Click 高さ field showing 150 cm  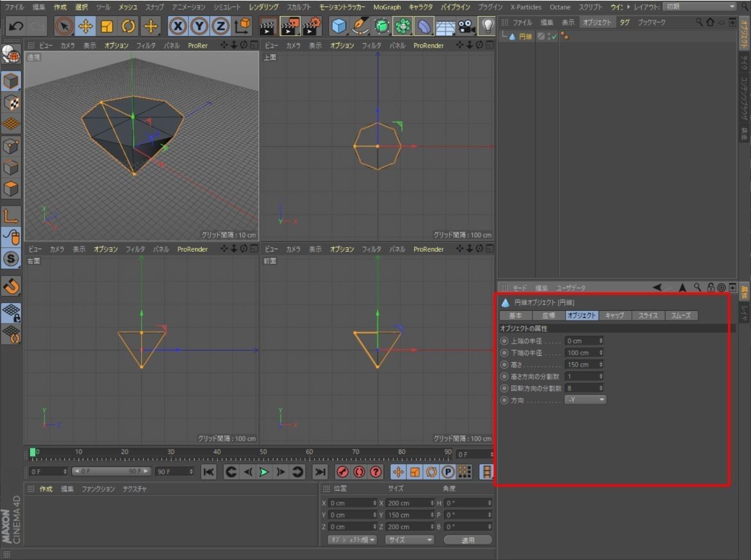point(584,364)
